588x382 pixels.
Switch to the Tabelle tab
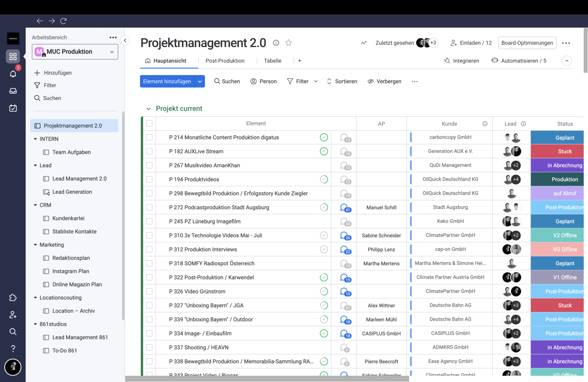(273, 61)
